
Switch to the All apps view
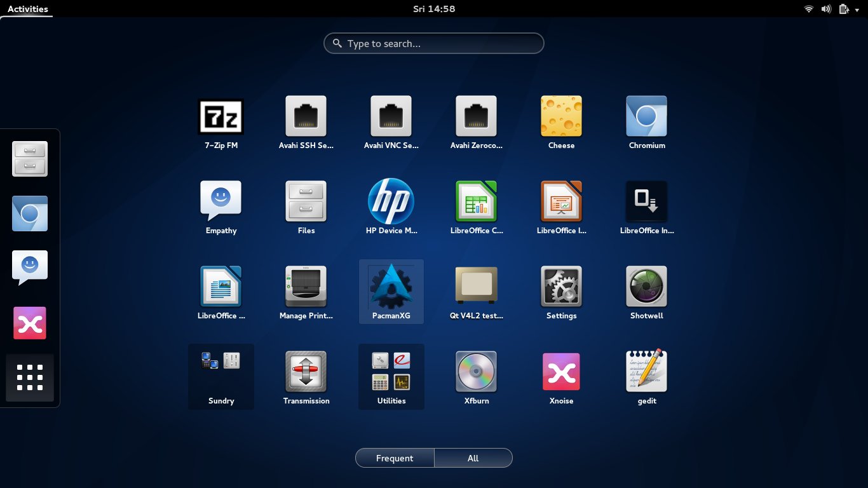(x=473, y=458)
